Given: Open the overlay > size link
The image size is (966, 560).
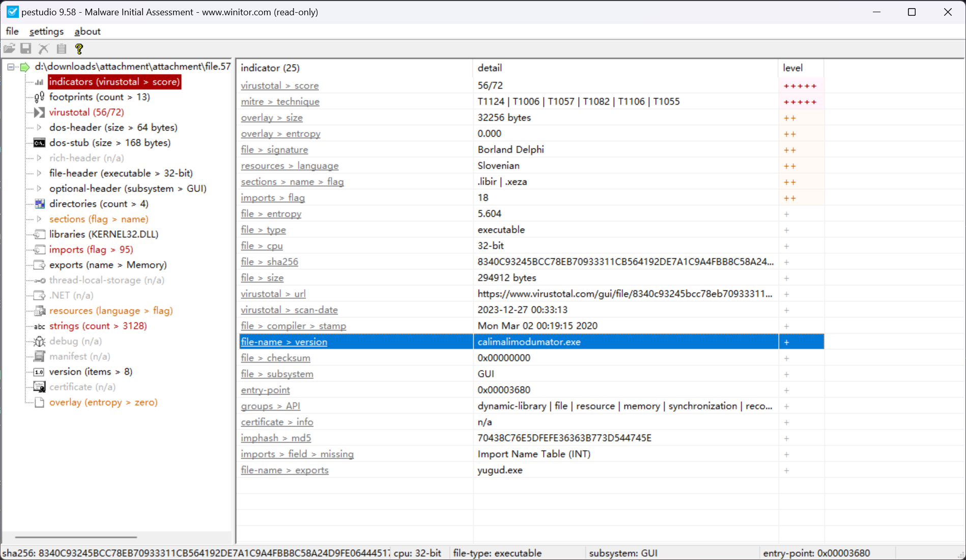Looking at the screenshot, I should click(x=272, y=117).
